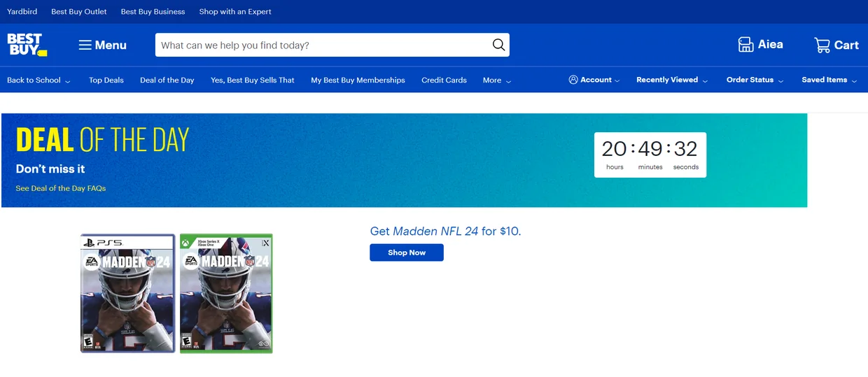Open Yes, Best Buy Sells That
The image size is (868, 377).
(253, 80)
